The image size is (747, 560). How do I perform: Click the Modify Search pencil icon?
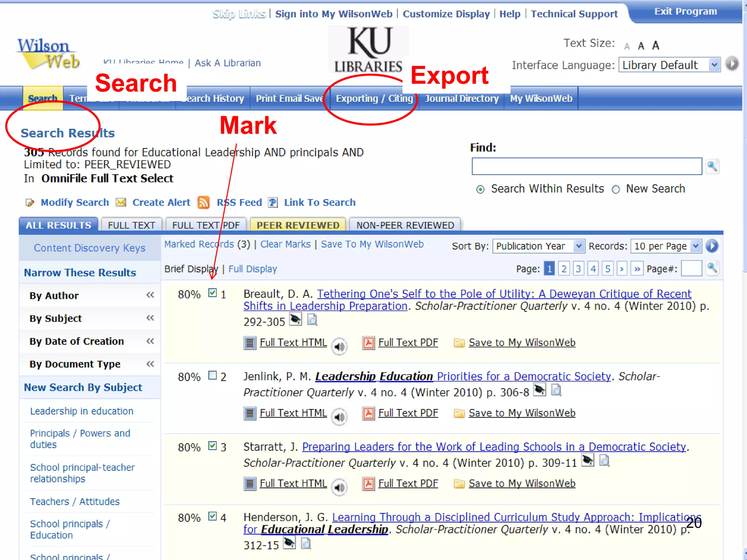click(x=30, y=202)
